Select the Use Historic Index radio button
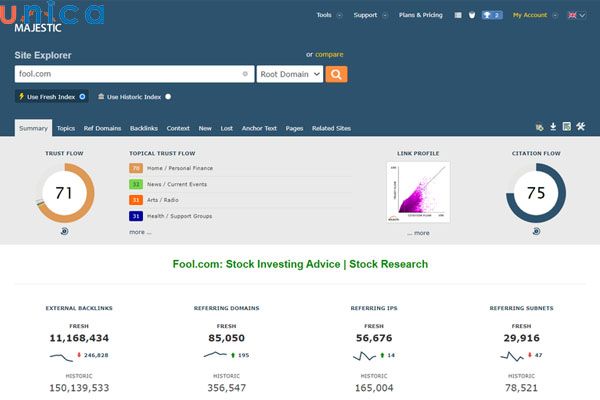The width and height of the screenshot is (600, 400). (x=168, y=96)
